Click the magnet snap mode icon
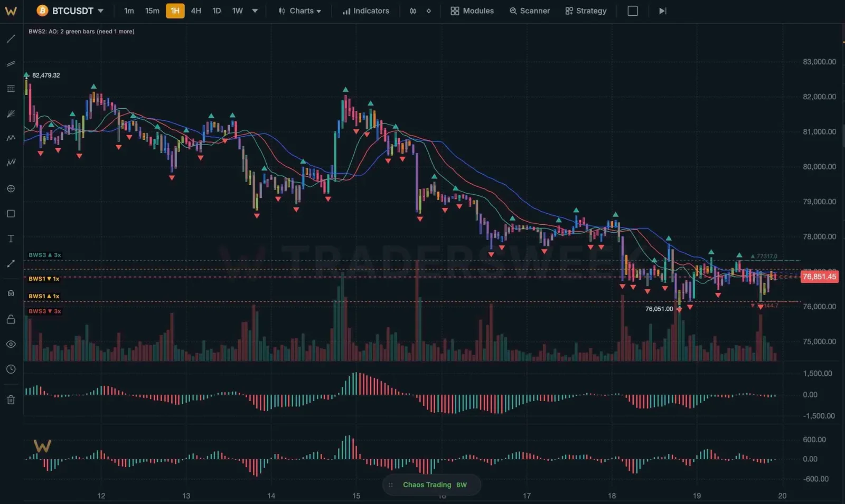This screenshot has height=504, width=845. tap(11, 293)
